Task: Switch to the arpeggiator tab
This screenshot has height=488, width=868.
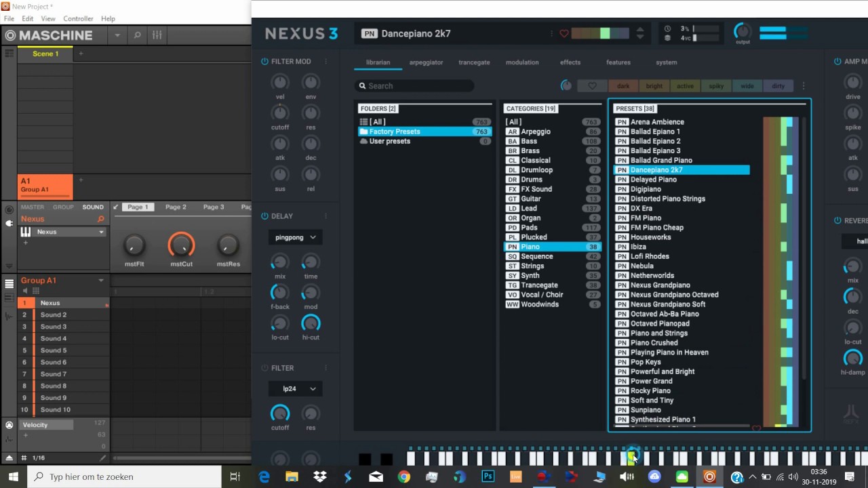Action: click(x=426, y=62)
